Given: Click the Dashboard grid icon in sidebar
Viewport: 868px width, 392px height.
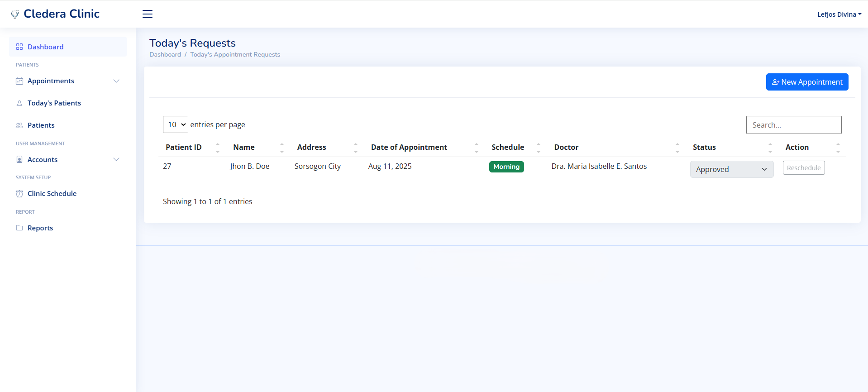Looking at the screenshot, I should 19,47.
